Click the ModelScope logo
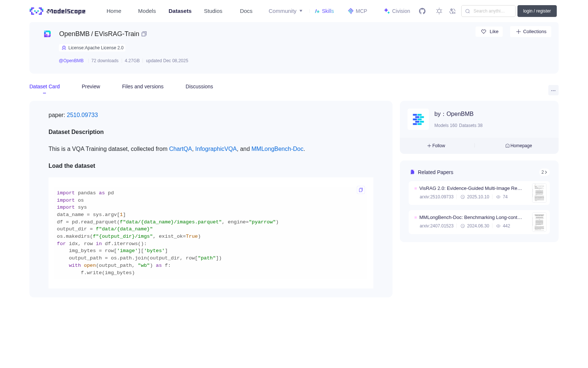Viewport: 588px width, 368px height. pos(58,11)
